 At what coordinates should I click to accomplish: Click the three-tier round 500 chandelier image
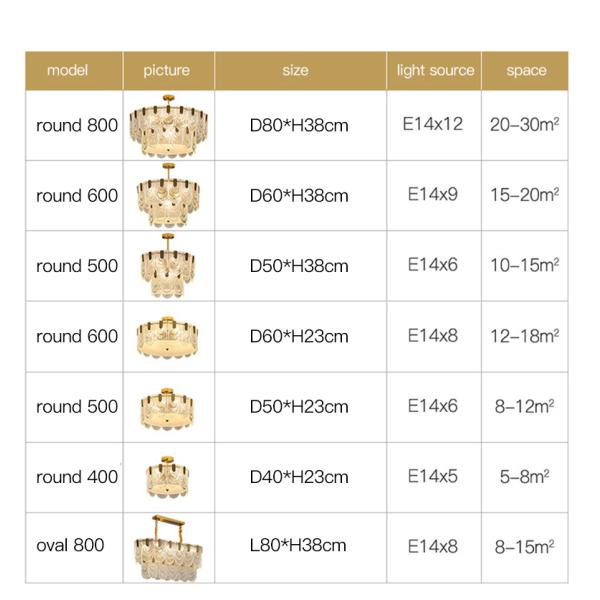pyautogui.click(x=167, y=266)
